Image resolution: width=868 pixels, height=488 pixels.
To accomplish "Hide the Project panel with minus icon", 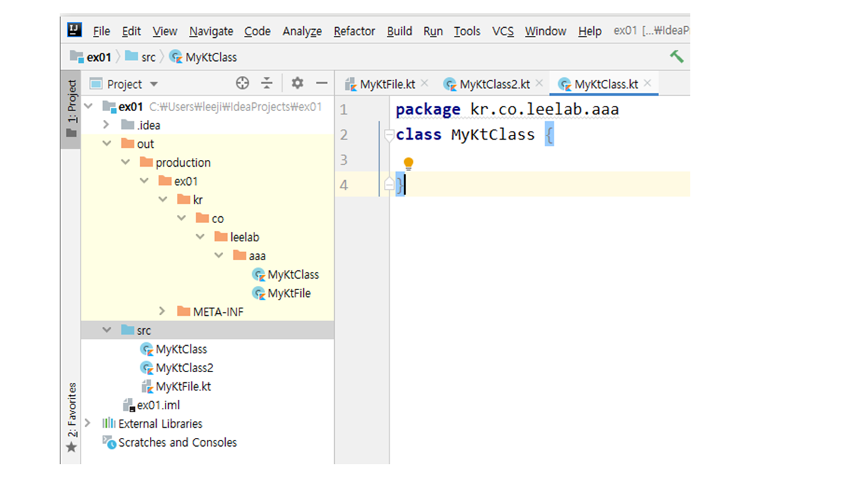I will [x=321, y=83].
